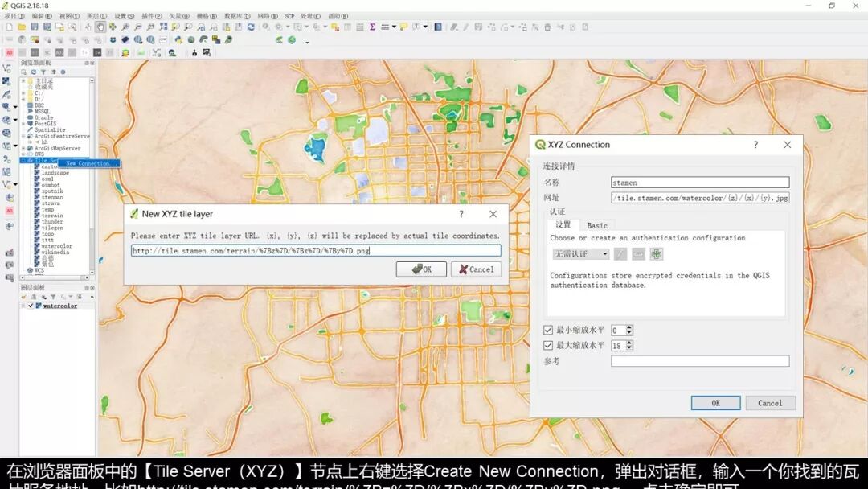
Task: Click the red AB label tool icon
Action: (10, 52)
